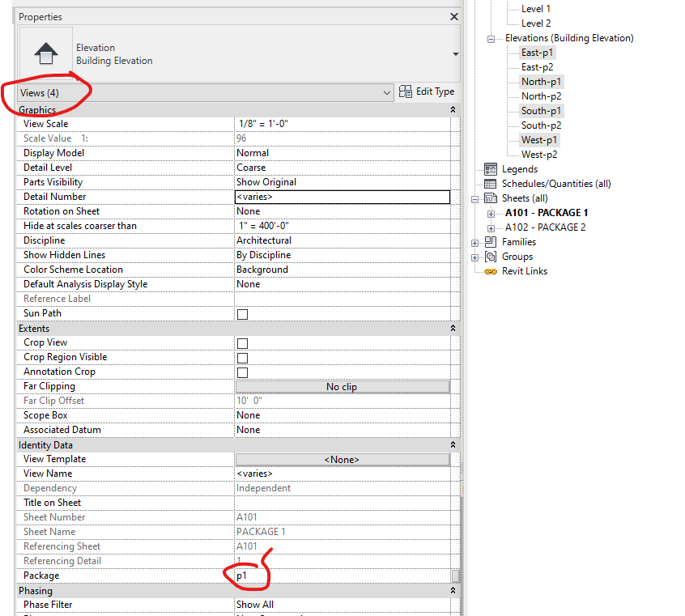The height and width of the screenshot is (616, 685).
Task: Click the Detail Number <varies> field
Action: (342, 197)
